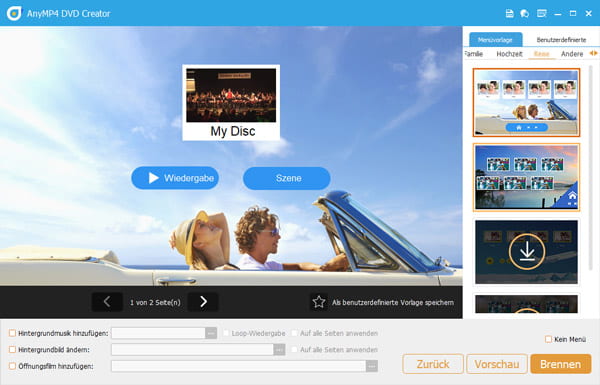Switch to the Menüvorlage tab
This screenshot has height=385, width=600.
coord(496,39)
